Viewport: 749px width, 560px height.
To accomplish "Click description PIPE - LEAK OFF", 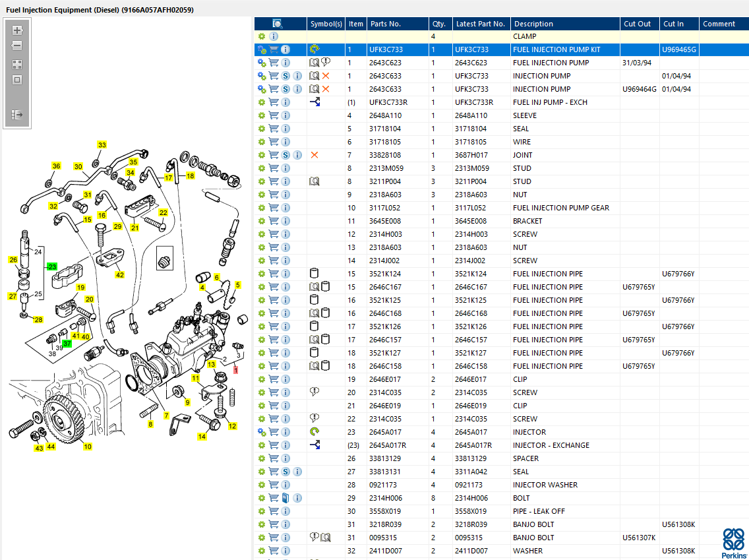I will pos(539,511).
